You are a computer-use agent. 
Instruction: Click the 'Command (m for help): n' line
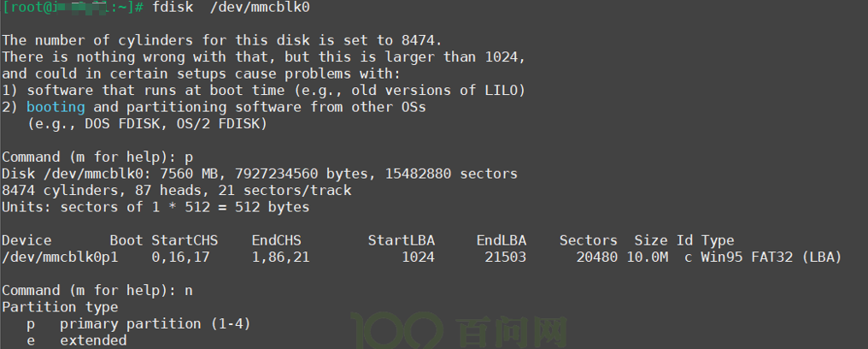pyautogui.click(x=97, y=290)
